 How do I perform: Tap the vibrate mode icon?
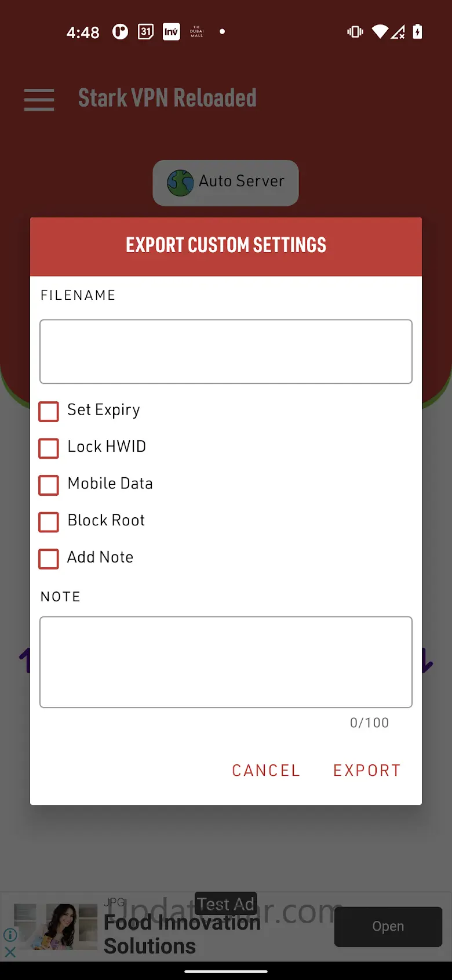(355, 32)
